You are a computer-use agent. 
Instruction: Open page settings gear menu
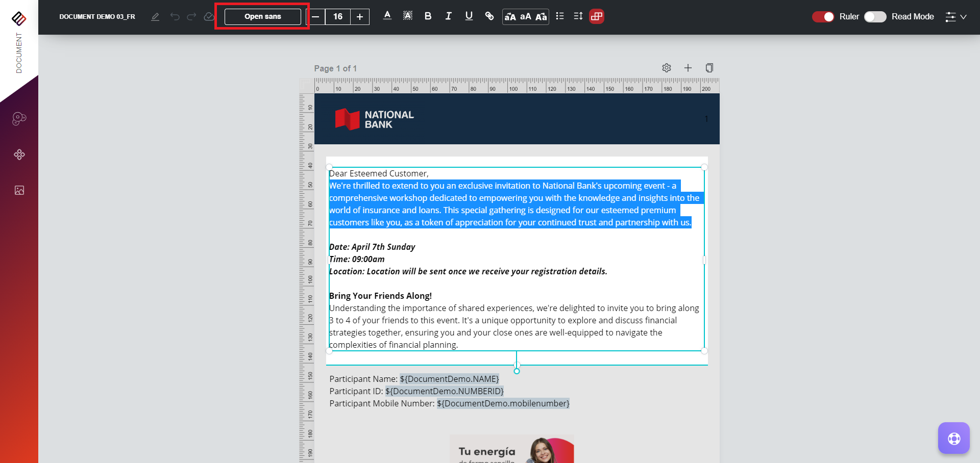click(x=666, y=68)
